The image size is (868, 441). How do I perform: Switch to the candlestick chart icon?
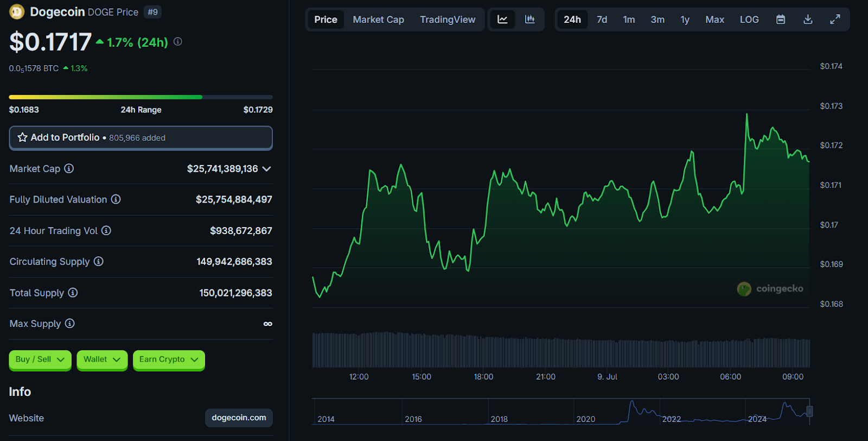pos(530,20)
